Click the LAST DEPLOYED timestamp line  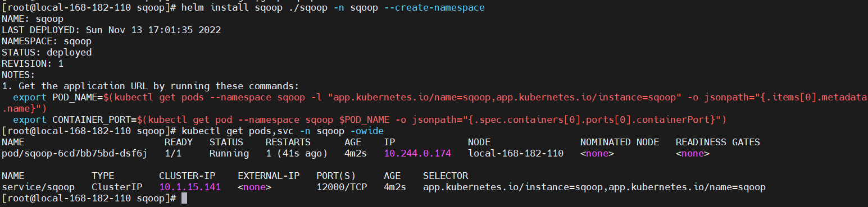tap(111, 30)
